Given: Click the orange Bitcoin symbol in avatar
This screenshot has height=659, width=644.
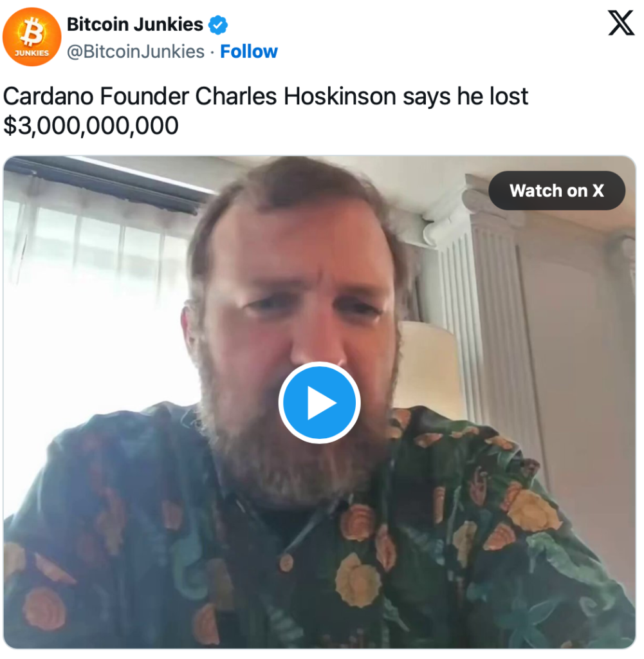Looking at the screenshot, I should (x=32, y=32).
